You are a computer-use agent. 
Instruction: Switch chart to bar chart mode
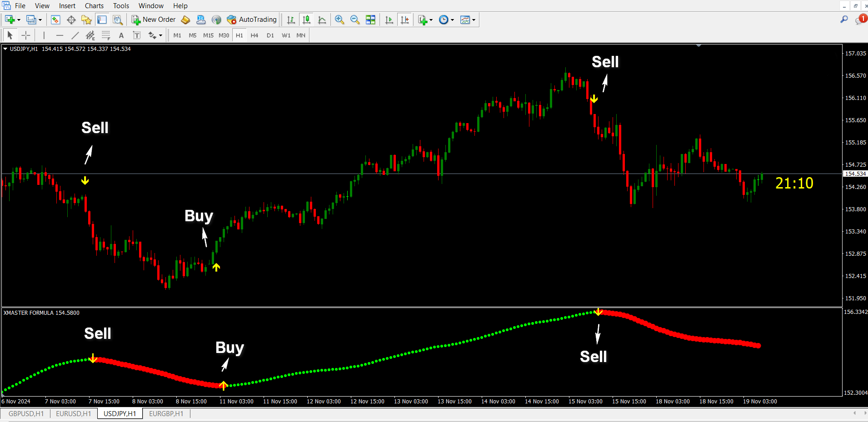click(x=291, y=20)
